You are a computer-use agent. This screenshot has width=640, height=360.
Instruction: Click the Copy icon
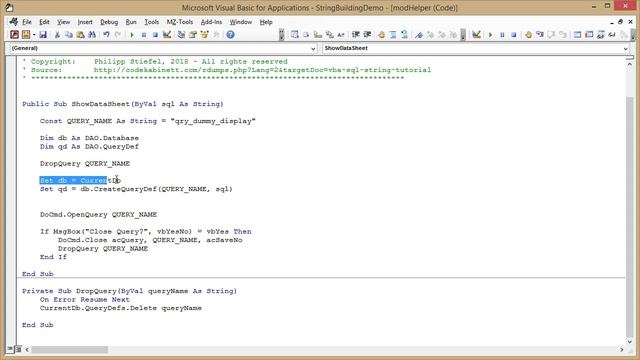(x=69, y=35)
